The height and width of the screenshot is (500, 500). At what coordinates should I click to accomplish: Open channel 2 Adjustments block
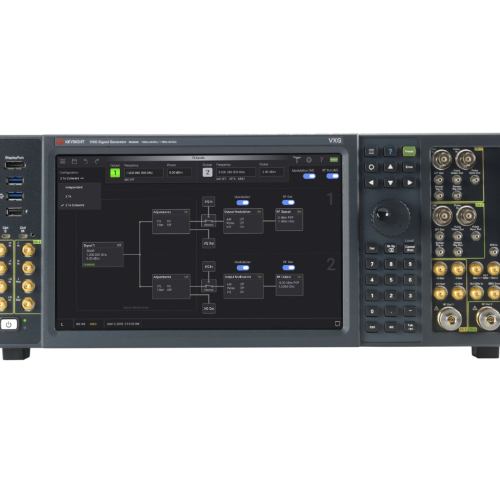click(x=171, y=286)
